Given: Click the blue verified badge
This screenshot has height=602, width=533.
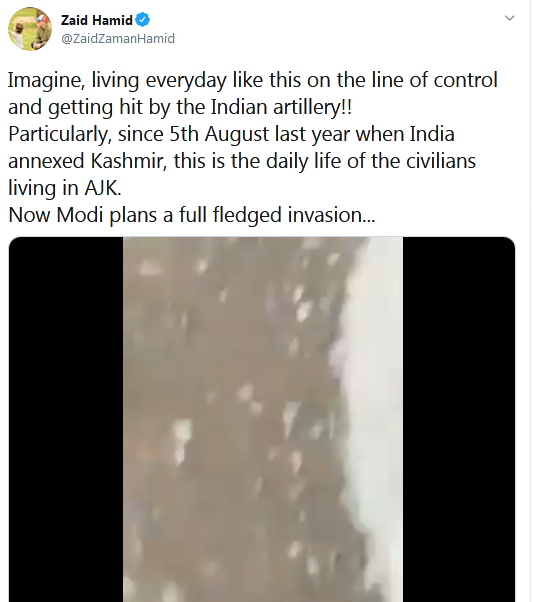Looking at the screenshot, I should click(x=142, y=20).
